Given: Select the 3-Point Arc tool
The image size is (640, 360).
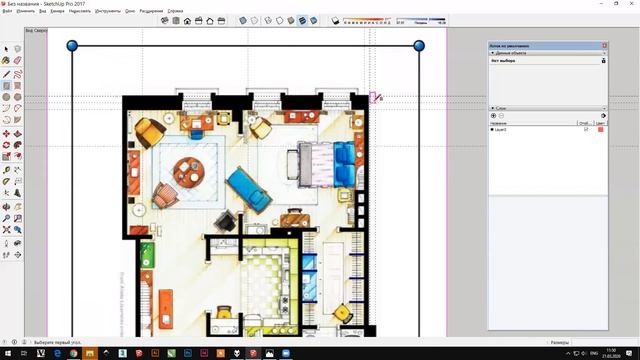Looking at the screenshot, I should click(6, 120).
